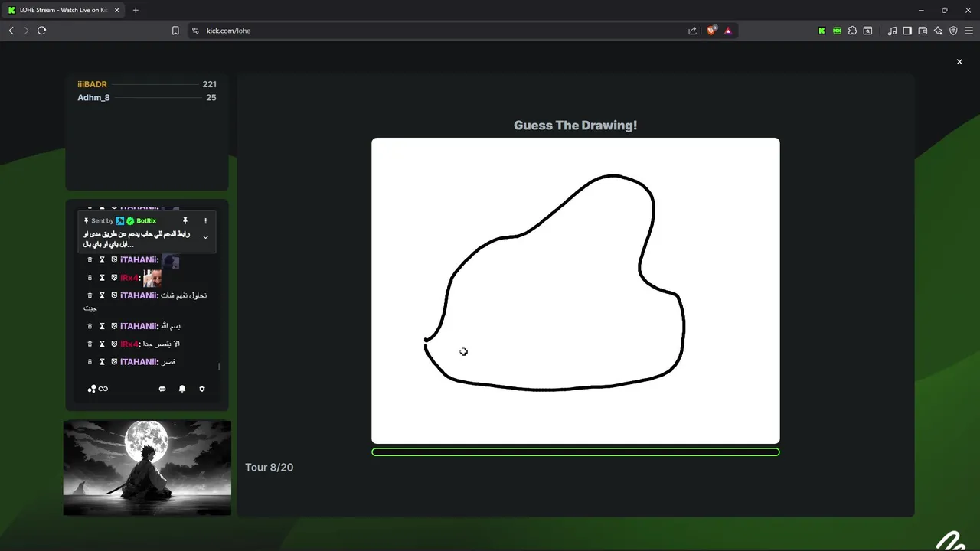Reload the kick.com page
Viewport: 980px width, 551px height.
click(41, 31)
